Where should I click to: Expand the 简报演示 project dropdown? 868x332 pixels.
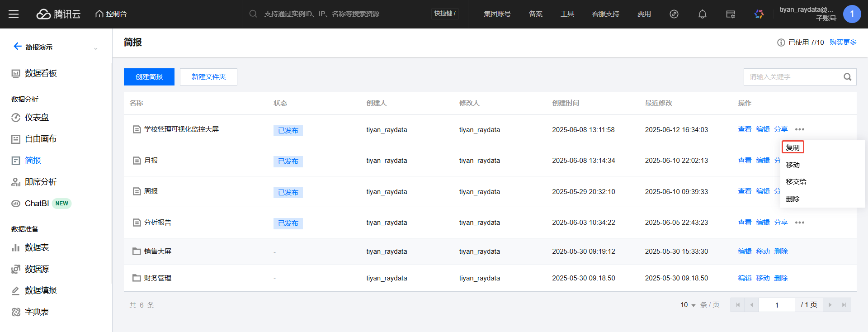[x=95, y=48]
